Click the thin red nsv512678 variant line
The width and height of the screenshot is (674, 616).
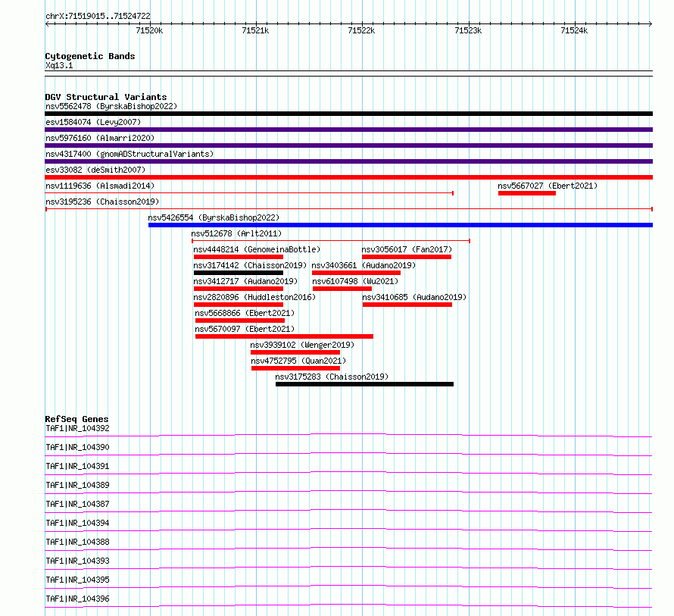(x=331, y=241)
